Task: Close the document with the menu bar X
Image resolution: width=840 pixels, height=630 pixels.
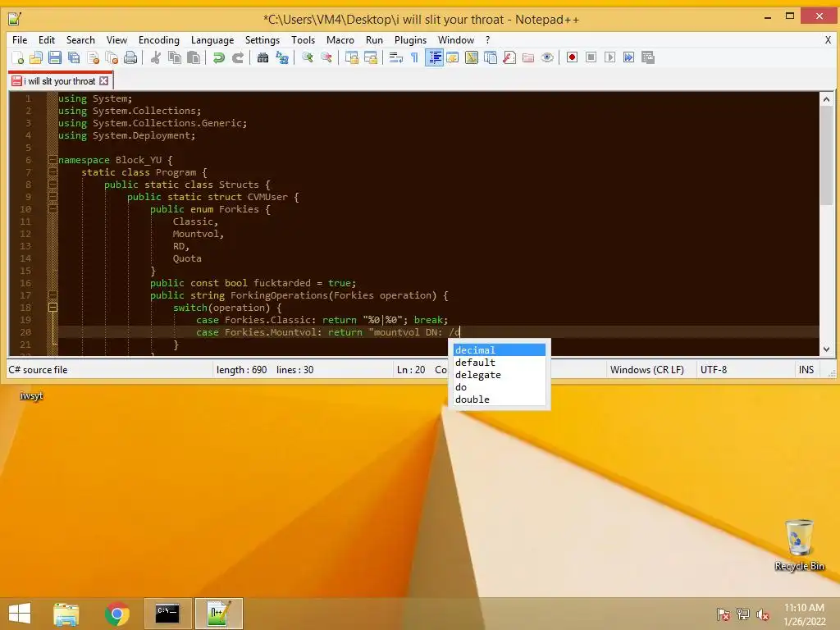Action: (828, 40)
